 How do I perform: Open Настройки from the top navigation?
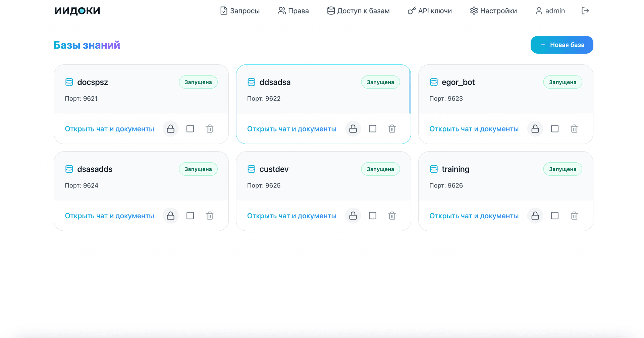[493, 11]
